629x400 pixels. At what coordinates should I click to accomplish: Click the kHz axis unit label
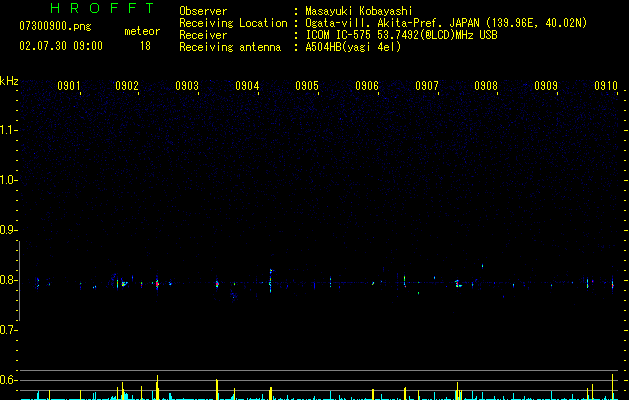pyautogui.click(x=9, y=81)
